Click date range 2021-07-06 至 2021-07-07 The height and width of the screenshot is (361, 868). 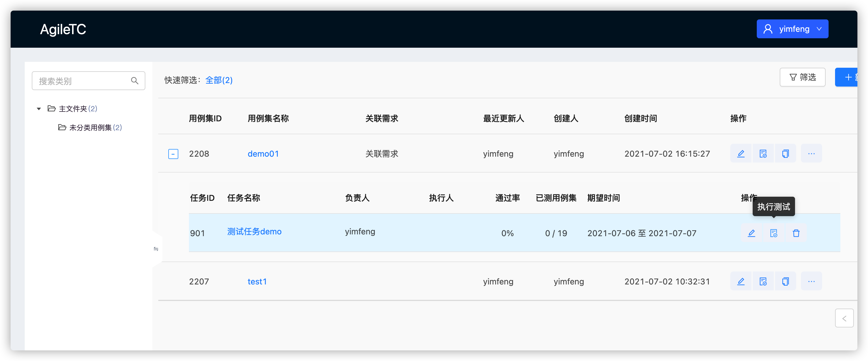point(642,233)
